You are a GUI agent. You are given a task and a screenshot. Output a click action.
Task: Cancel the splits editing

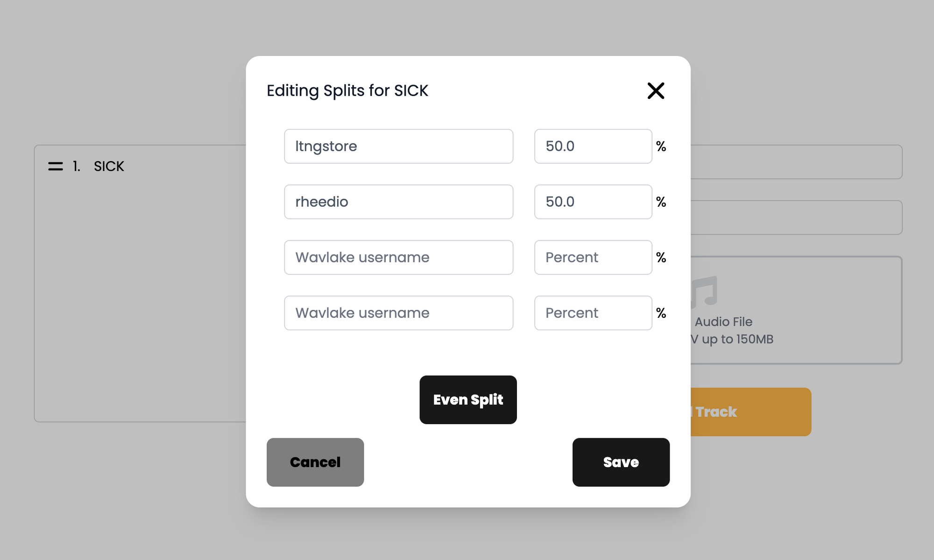[x=315, y=462]
